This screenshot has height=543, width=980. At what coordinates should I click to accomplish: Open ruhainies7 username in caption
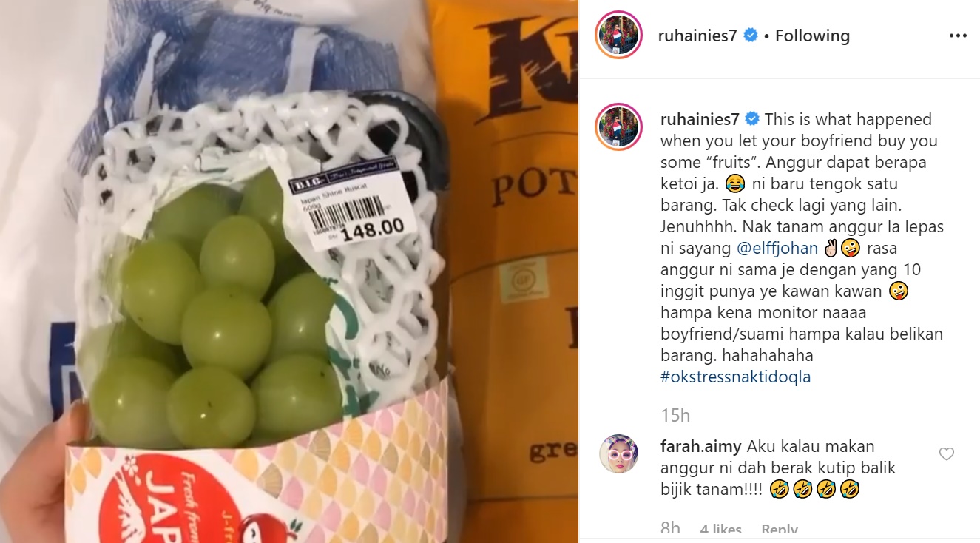pyautogui.click(x=700, y=119)
